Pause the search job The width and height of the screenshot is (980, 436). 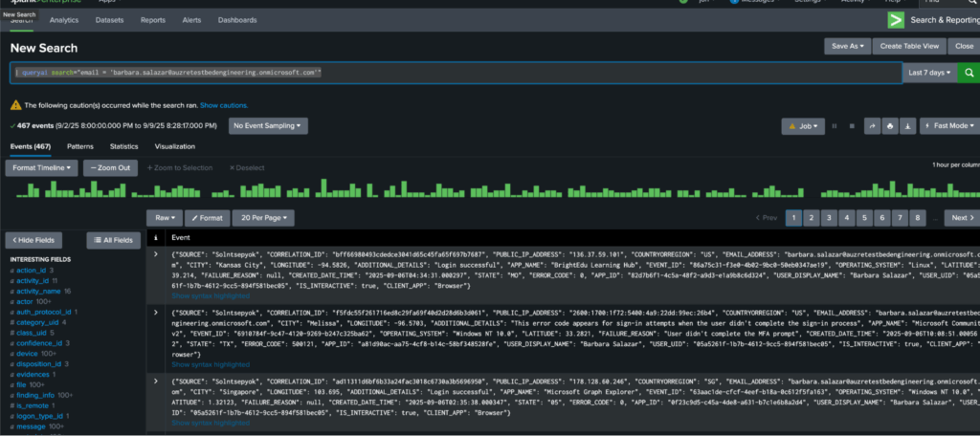(x=834, y=126)
